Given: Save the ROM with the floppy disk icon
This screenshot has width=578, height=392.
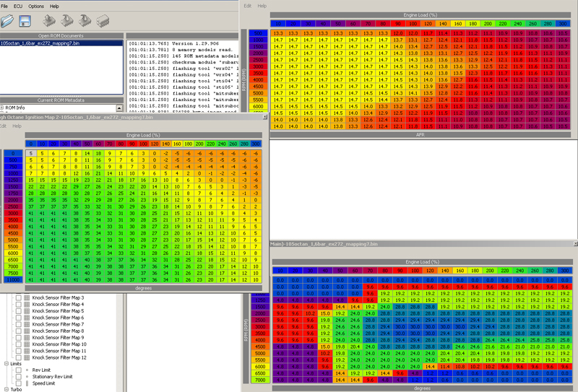Looking at the screenshot, I should pyautogui.click(x=25, y=21).
